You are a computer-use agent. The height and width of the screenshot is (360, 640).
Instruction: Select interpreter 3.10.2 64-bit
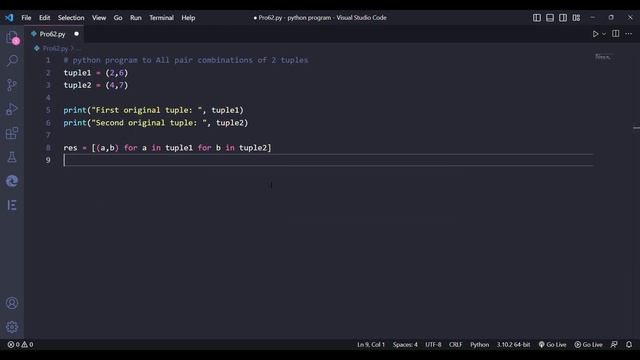point(513,344)
